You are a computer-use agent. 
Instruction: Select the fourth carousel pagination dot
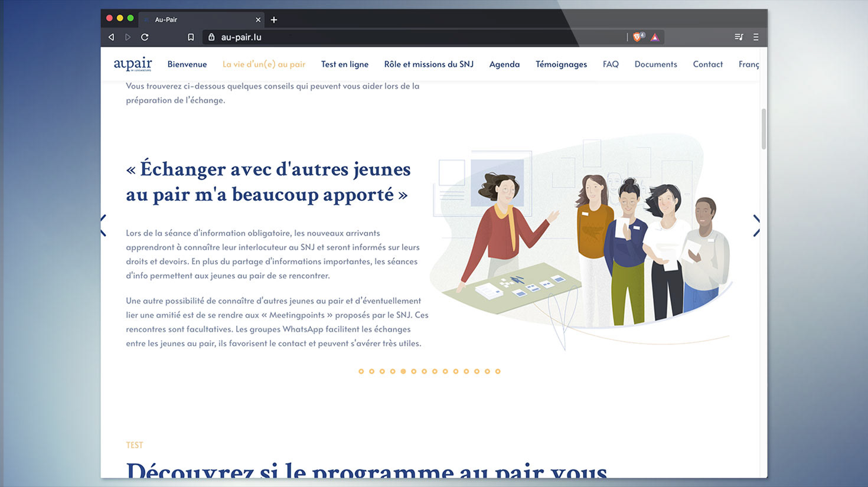(393, 371)
